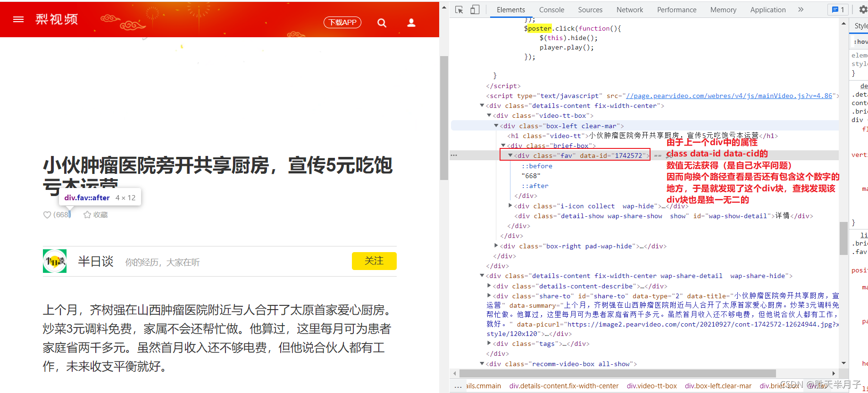Collapse the div details-content fix-width-center node

pyautogui.click(x=482, y=106)
